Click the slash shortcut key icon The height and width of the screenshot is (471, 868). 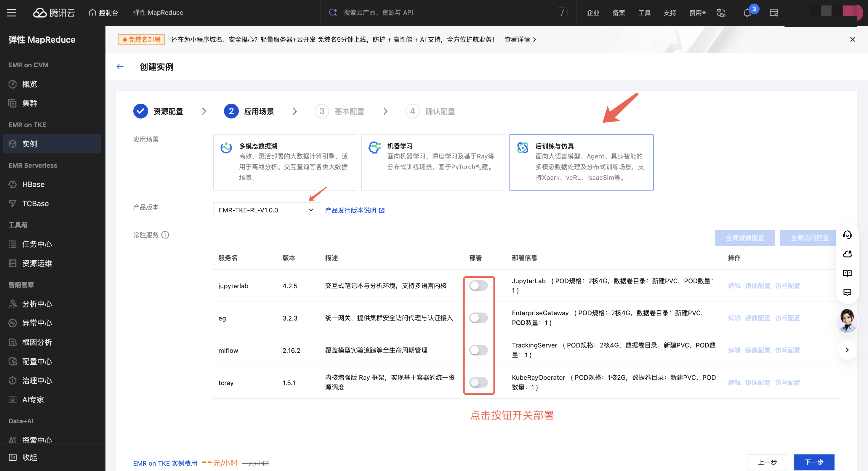(x=562, y=13)
